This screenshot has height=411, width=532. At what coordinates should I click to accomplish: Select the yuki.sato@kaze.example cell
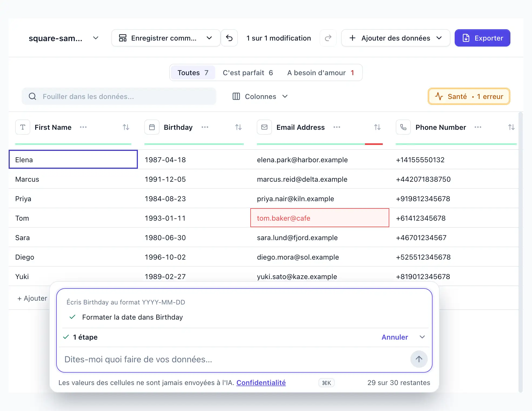[x=320, y=276]
